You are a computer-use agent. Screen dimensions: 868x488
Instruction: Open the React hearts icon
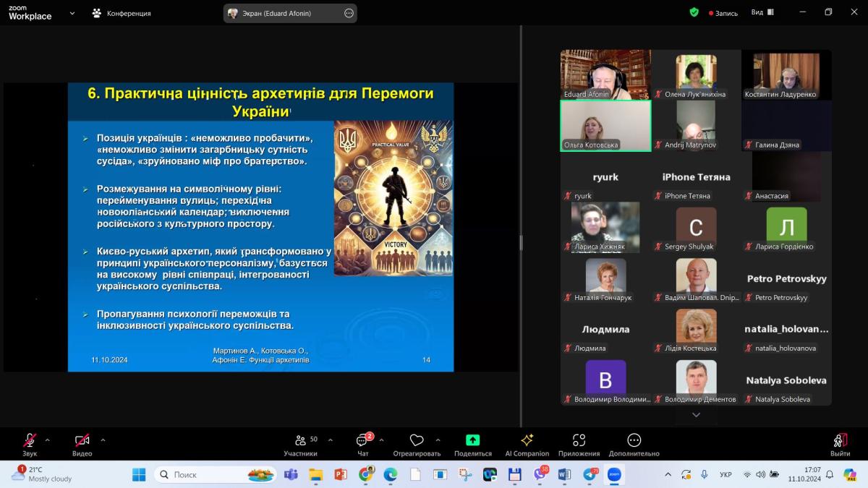417,441
